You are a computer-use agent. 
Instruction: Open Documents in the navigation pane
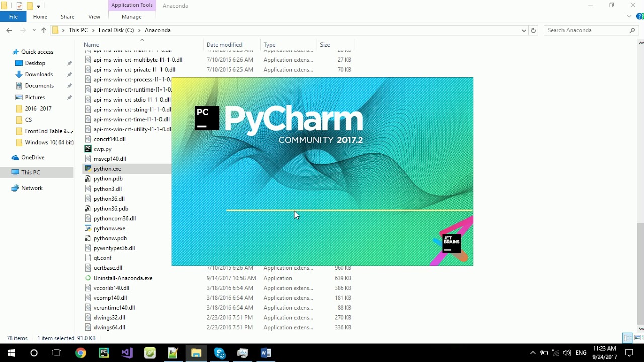click(39, 86)
